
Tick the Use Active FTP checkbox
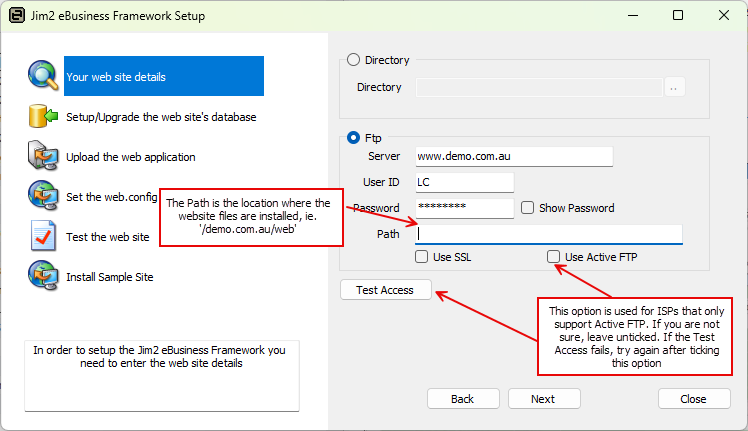click(553, 257)
